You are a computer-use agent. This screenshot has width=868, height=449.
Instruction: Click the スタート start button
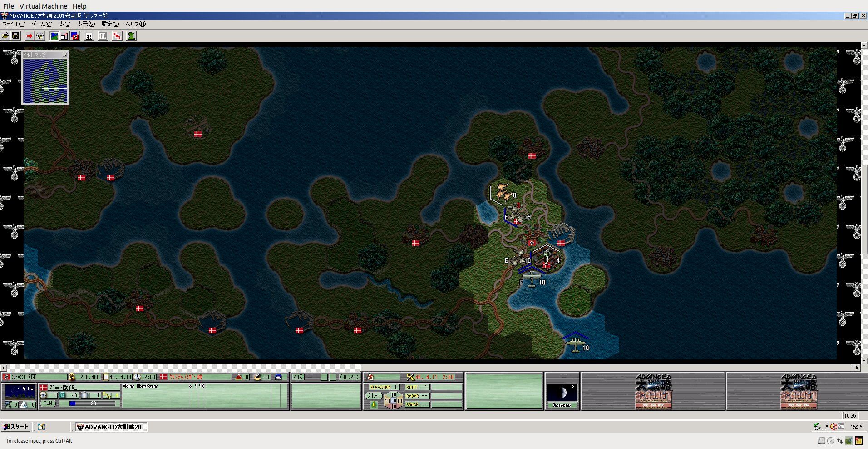16,427
